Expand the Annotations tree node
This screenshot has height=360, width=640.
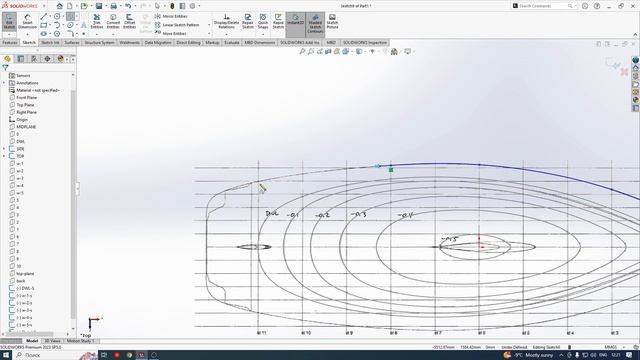(4, 83)
